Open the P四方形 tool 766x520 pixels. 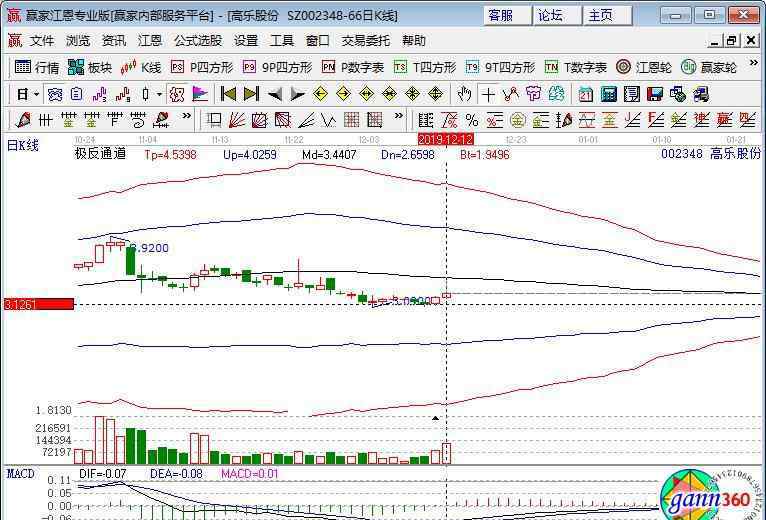[x=202, y=67]
